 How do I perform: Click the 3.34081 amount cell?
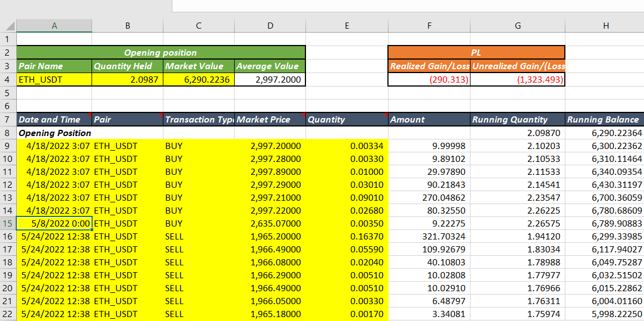coord(429,314)
